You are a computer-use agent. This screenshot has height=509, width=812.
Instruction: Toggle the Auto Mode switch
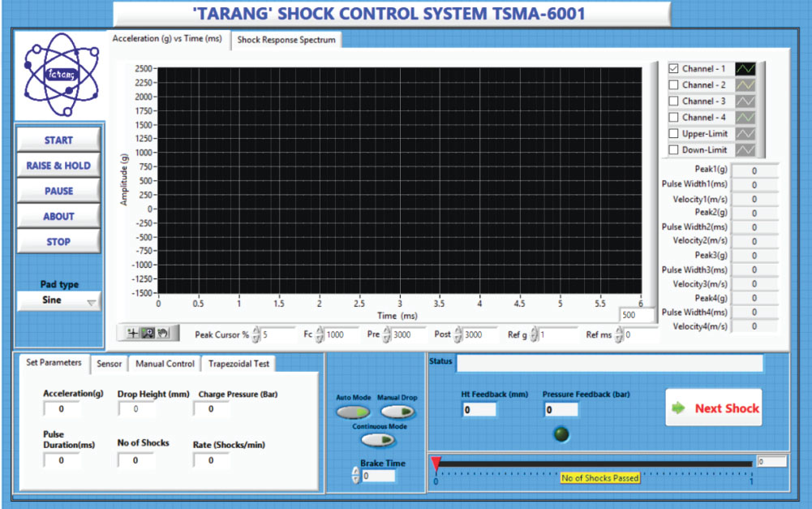click(x=353, y=412)
